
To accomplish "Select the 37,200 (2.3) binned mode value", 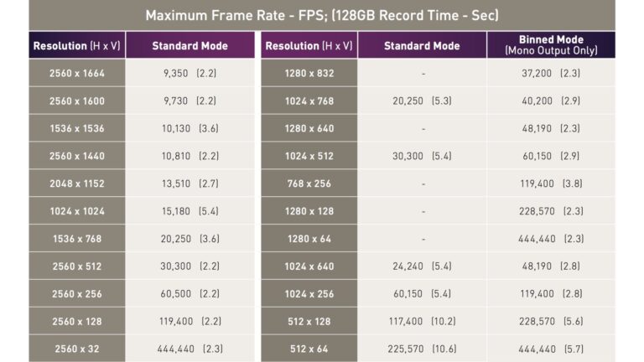I will coord(551,73).
